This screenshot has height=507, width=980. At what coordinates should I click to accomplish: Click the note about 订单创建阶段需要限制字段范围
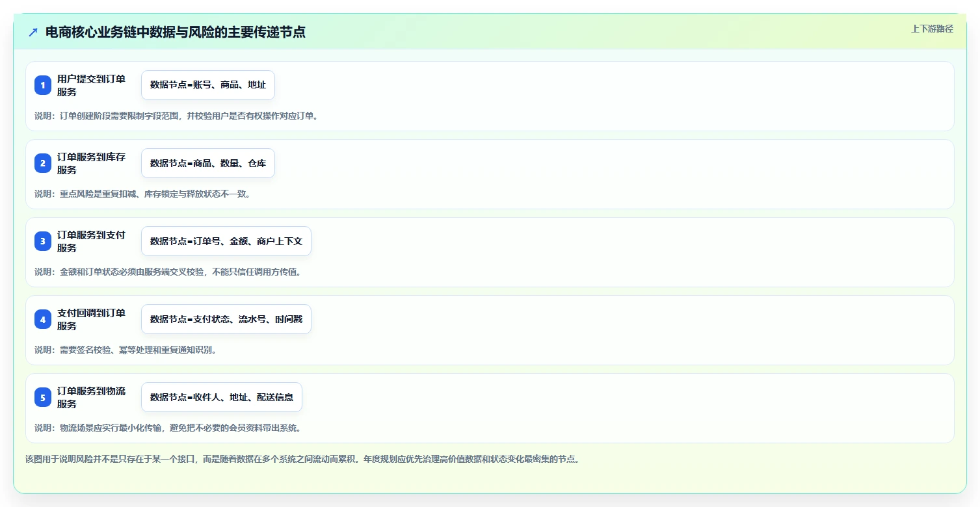(x=176, y=116)
